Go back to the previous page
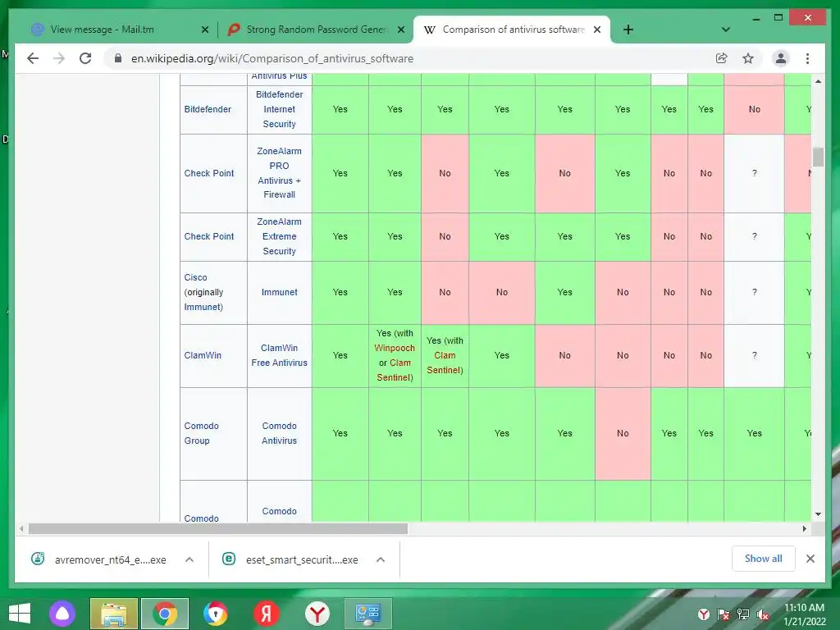Viewport: 840px width, 630px height. [x=33, y=58]
